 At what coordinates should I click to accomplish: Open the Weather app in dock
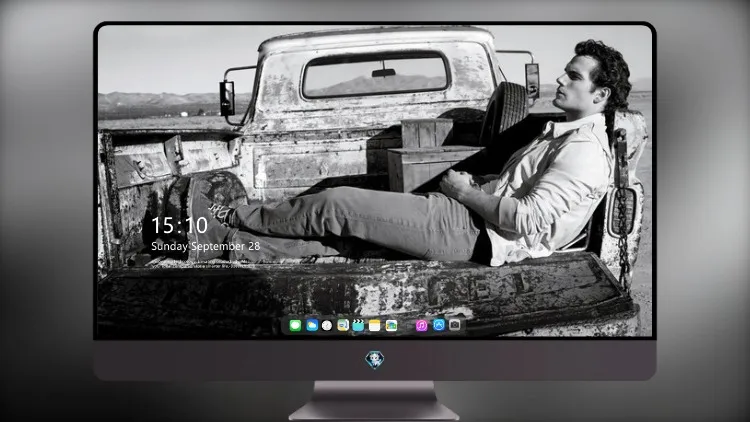tap(312, 326)
